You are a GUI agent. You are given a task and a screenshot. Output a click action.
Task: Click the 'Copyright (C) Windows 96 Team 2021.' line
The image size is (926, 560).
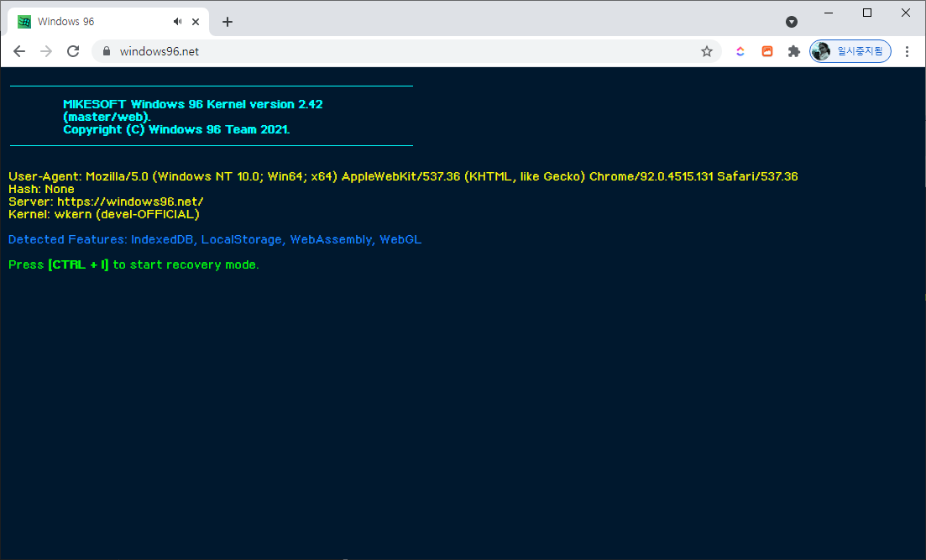[176, 129]
